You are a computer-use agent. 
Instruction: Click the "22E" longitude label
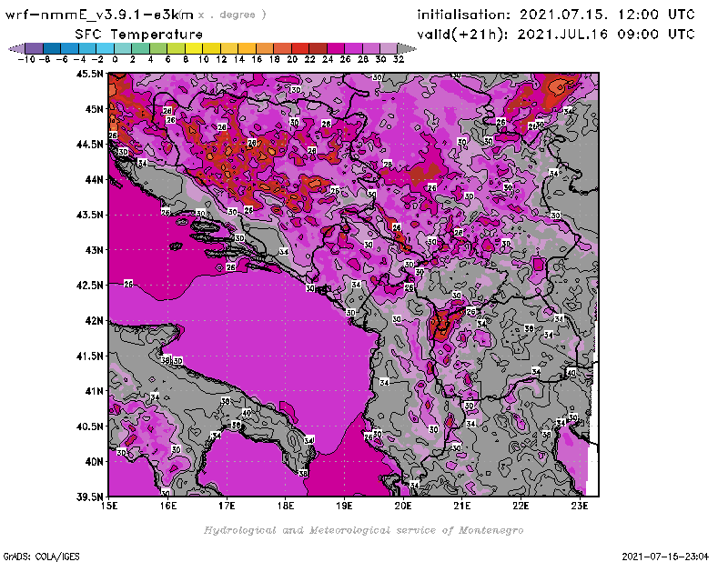(x=521, y=506)
